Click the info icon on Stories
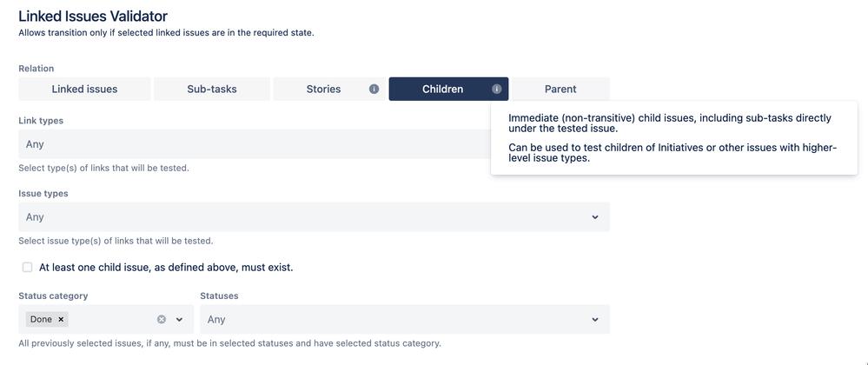This screenshot has height=365, width=868. point(374,89)
